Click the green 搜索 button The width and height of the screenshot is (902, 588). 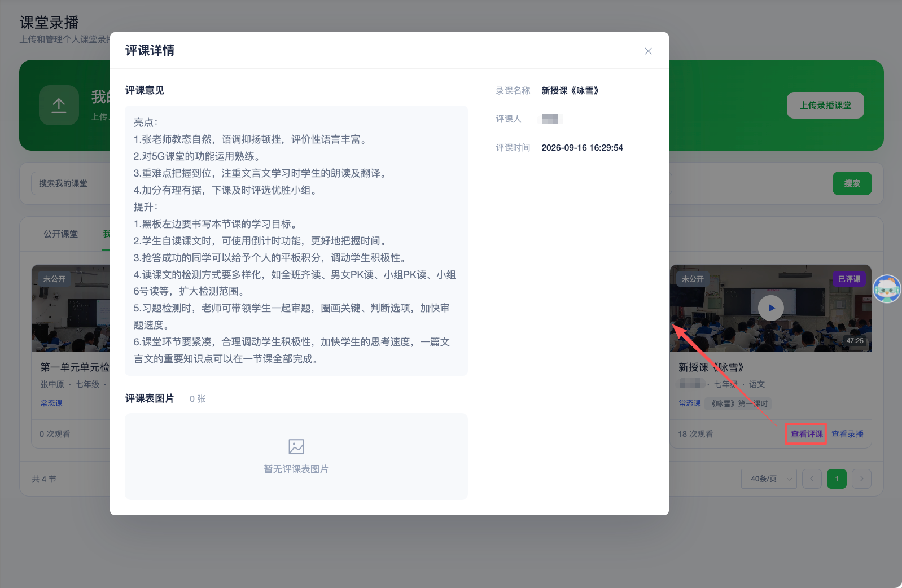tap(852, 183)
